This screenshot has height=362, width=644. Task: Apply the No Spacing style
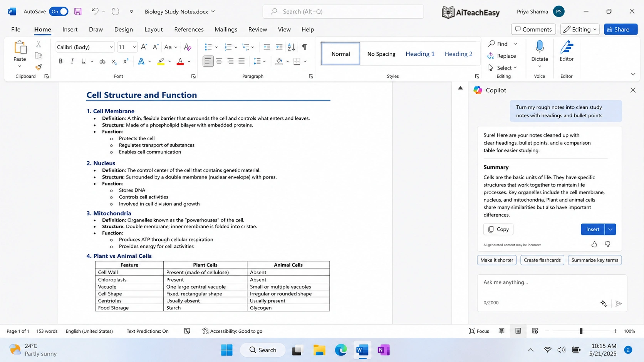pyautogui.click(x=381, y=54)
